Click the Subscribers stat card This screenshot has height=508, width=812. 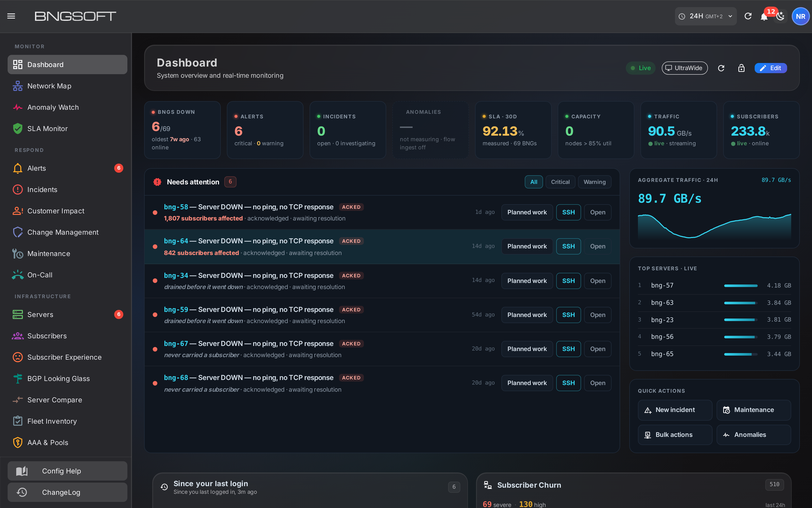coord(761,130)
